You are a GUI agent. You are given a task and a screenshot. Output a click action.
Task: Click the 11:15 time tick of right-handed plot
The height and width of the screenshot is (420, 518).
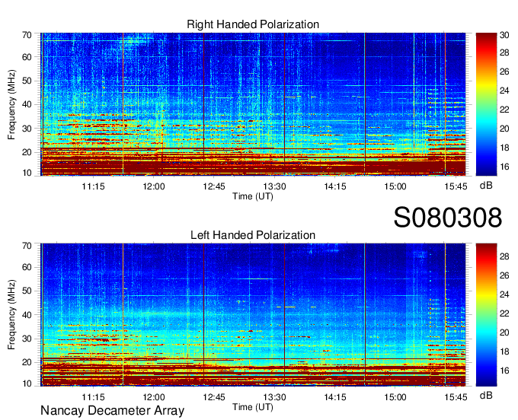click(93, 186)
